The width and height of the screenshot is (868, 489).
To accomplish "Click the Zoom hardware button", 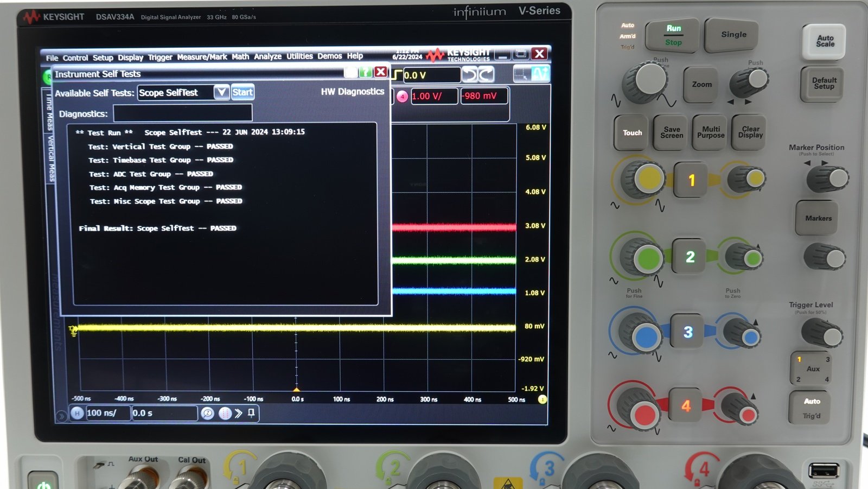I will 701,85.
